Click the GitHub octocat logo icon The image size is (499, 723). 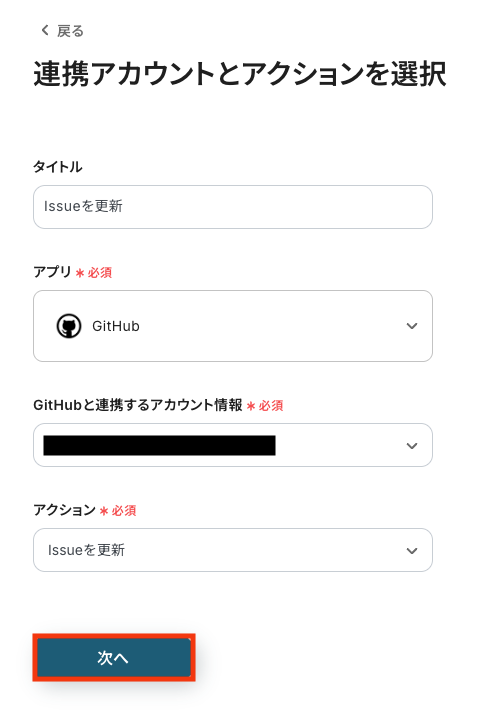point(69,326)
